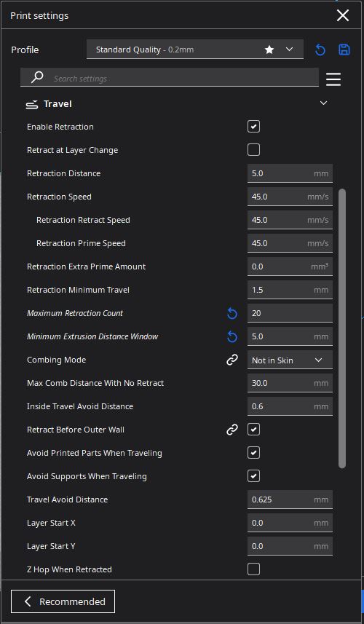Enable Z Hop When Retracted

253,569
